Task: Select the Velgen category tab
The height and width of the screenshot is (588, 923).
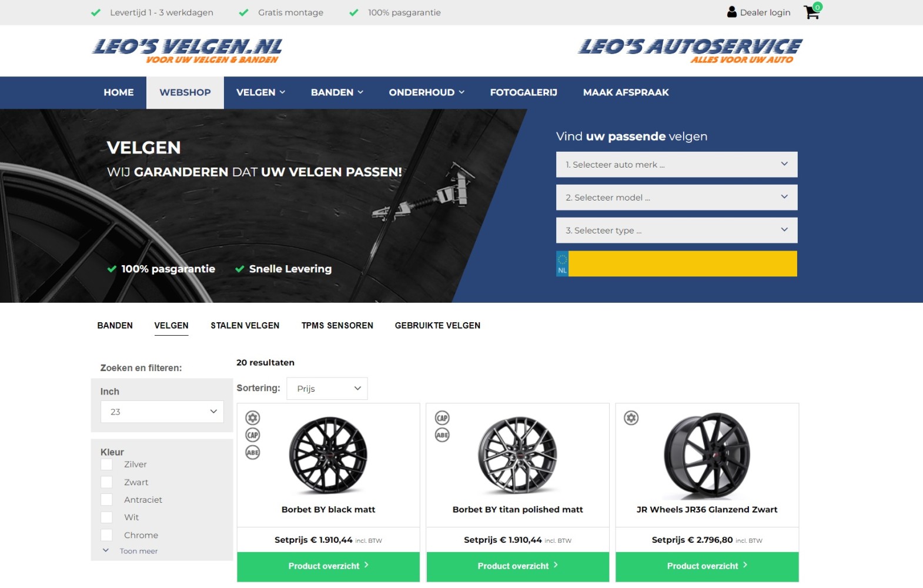Action: (x=172, y=326)
